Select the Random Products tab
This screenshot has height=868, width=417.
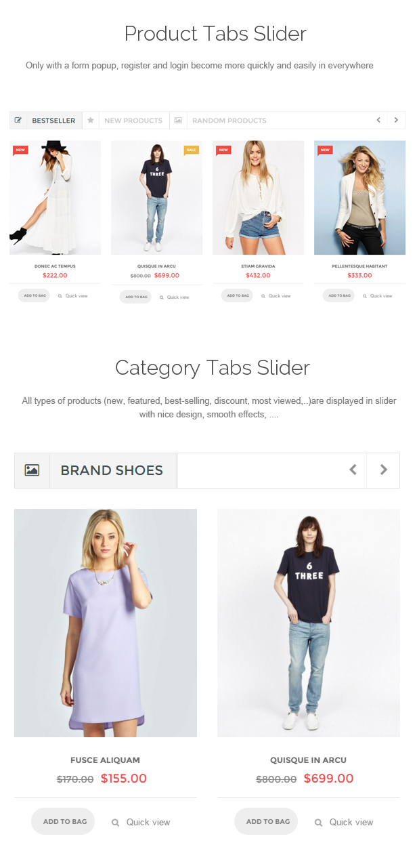point(229,121)
